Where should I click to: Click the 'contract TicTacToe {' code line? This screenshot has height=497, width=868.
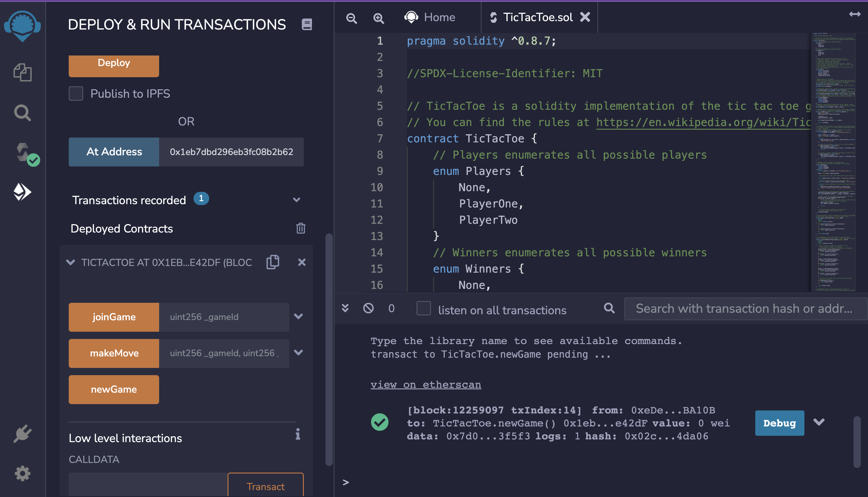click(x=472, y=139)
